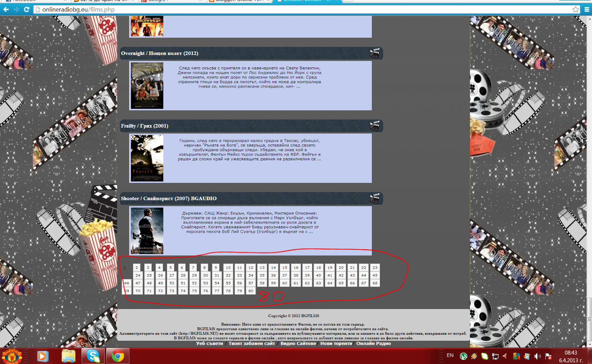Open the Shooter / Снайперист (2007) BGAUDIO title
The image size is (592, 364).
click(169, 198)
